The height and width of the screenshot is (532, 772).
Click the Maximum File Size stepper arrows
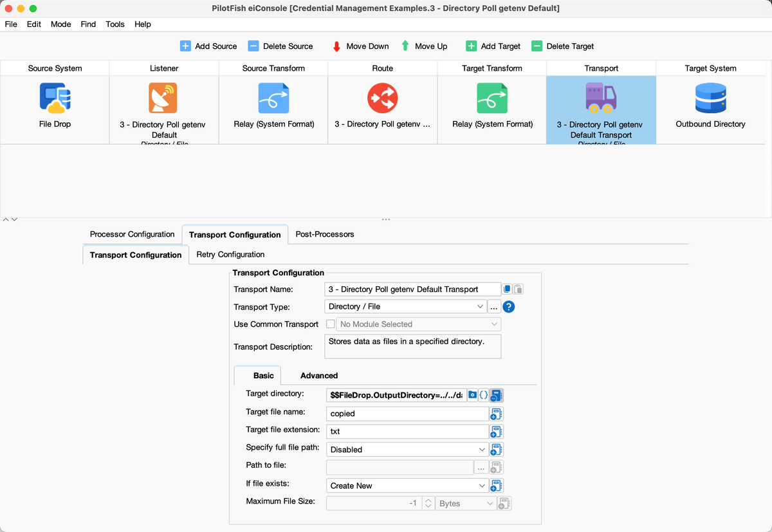pos(428,504)
